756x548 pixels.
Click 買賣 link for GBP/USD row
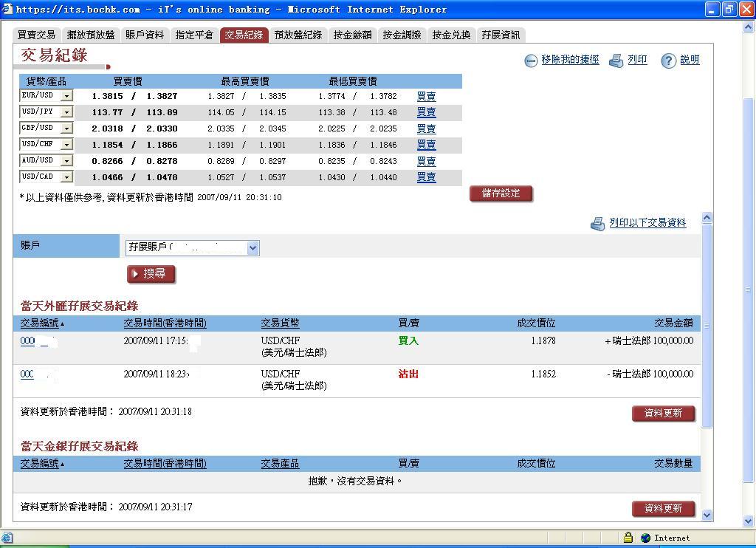pyautogui.click(x=426, y=129)
